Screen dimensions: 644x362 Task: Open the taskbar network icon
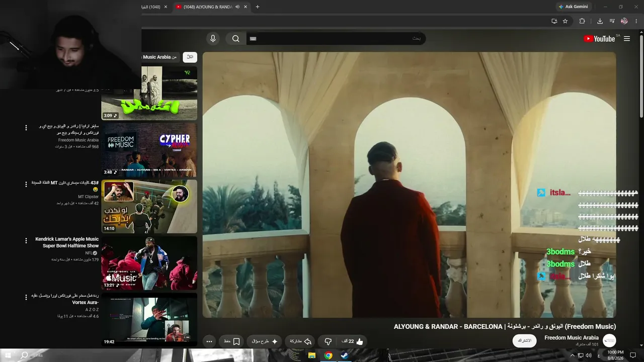(x=581, y=355)
